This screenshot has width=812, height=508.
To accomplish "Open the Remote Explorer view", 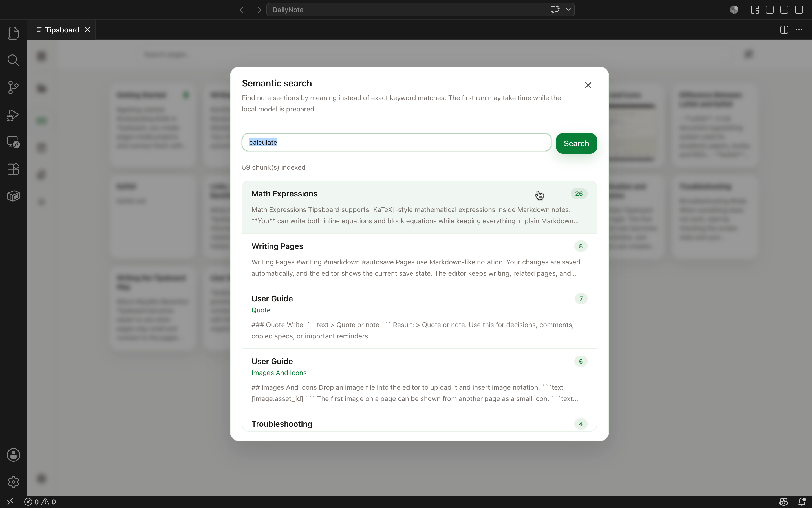I will (x=13, y=142).
